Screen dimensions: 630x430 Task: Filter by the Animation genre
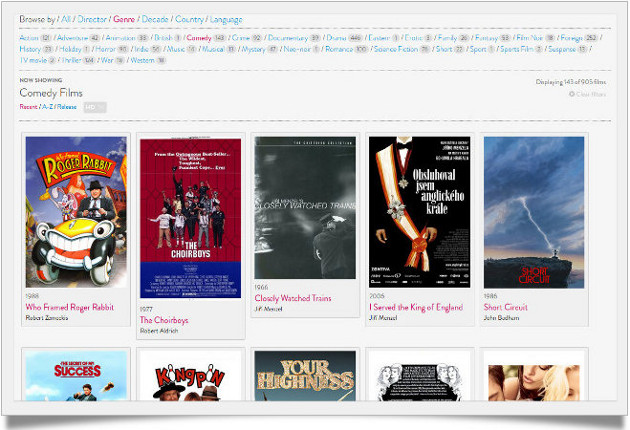[120, 38]
